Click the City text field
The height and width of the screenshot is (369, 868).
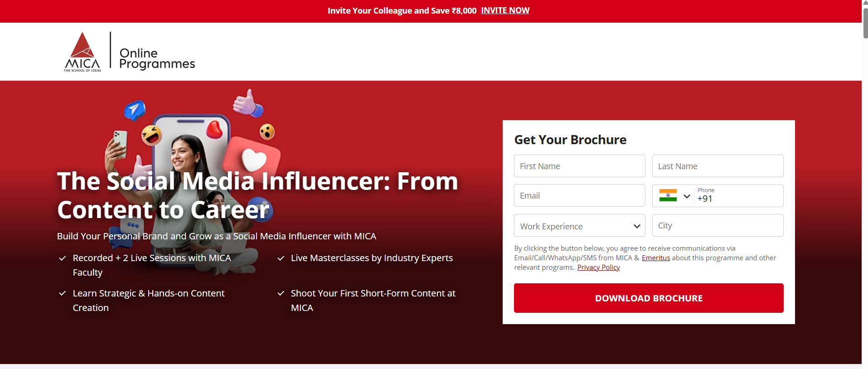click(718, 226)
